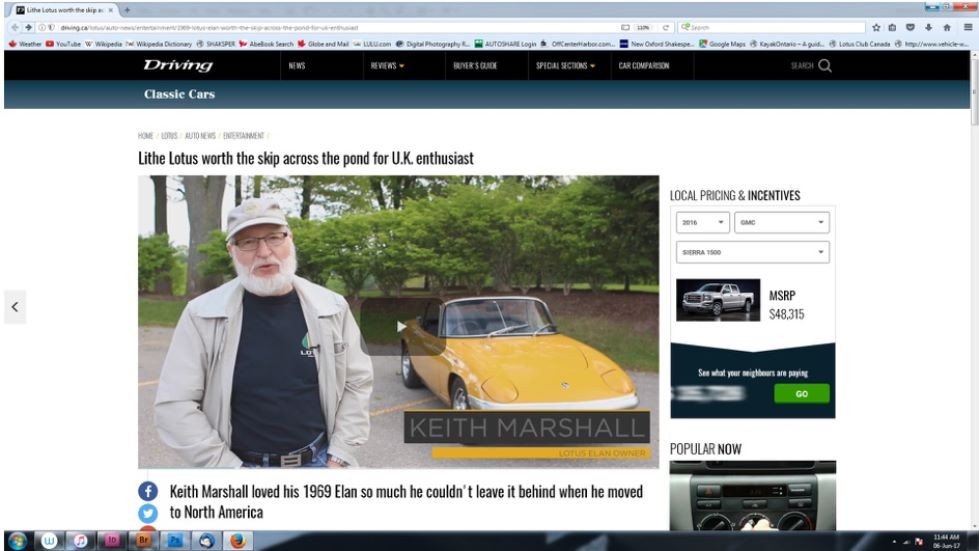Screen dimensions: 979x551
Task: Expand the Sierra 1500 model dropdown
Action: tap(752, 252)
